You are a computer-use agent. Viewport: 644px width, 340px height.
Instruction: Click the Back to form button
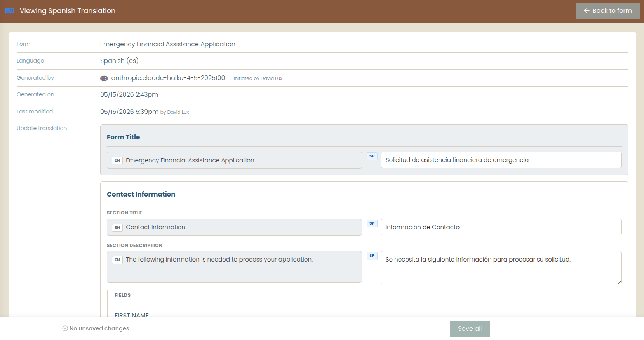[x=608, y=11]
